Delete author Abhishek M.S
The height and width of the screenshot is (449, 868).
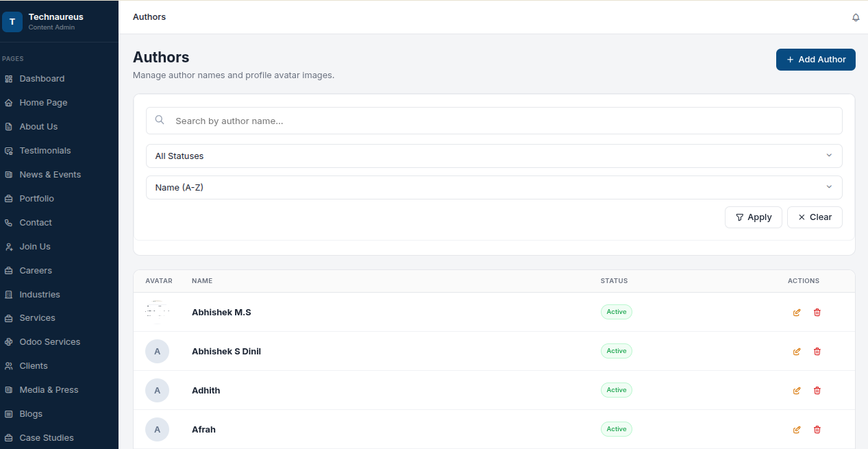(x=817, y=313)
